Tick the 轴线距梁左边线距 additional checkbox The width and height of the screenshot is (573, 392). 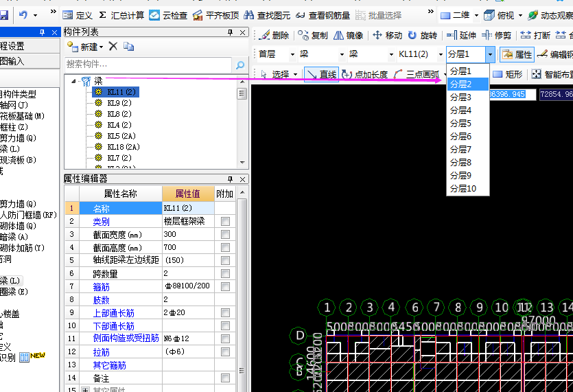point(225,260)
